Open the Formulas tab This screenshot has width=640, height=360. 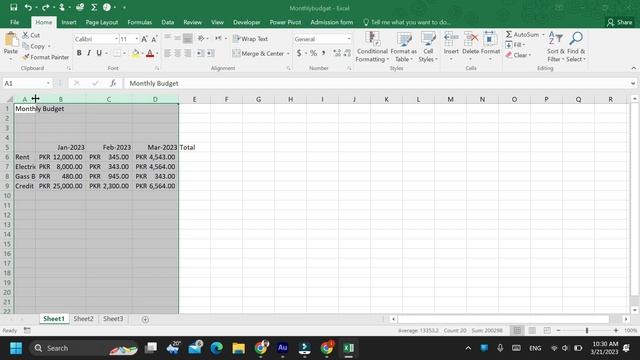point(139,22)
